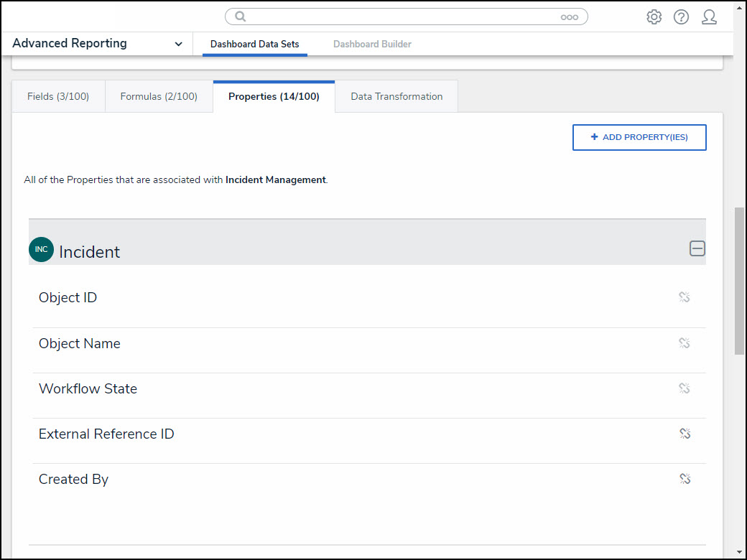Switch to the Fields tab
The height and width of the screenshot is (560, 747).
tap(58, 97)
